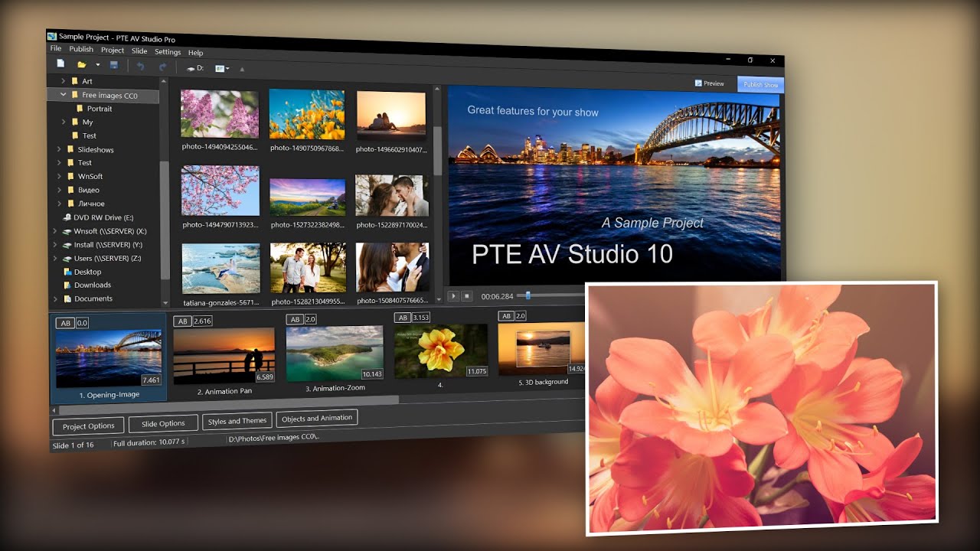This screenshot has height=551, width=980.
Task: Select the photo-1496602910407 sunset couple thumbnail
Action: point(391,116)
